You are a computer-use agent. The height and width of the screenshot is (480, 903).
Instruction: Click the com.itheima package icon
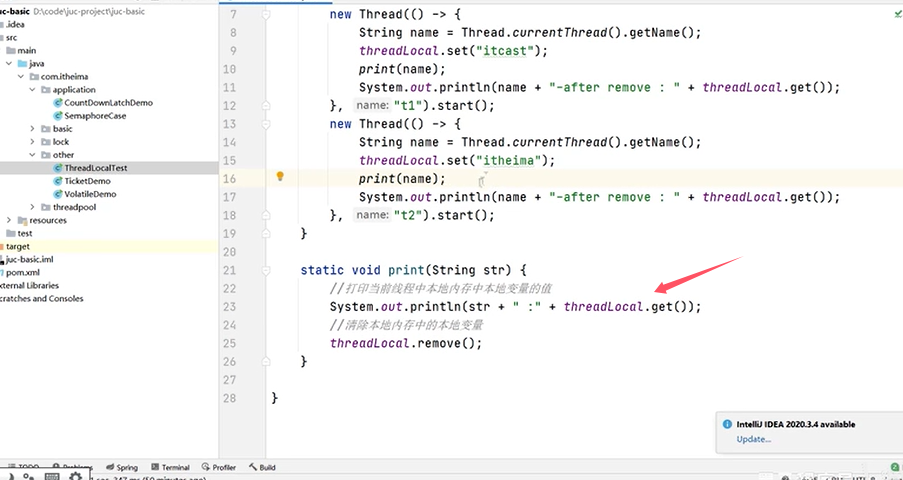pyautogui.click(x=34, y=77)
